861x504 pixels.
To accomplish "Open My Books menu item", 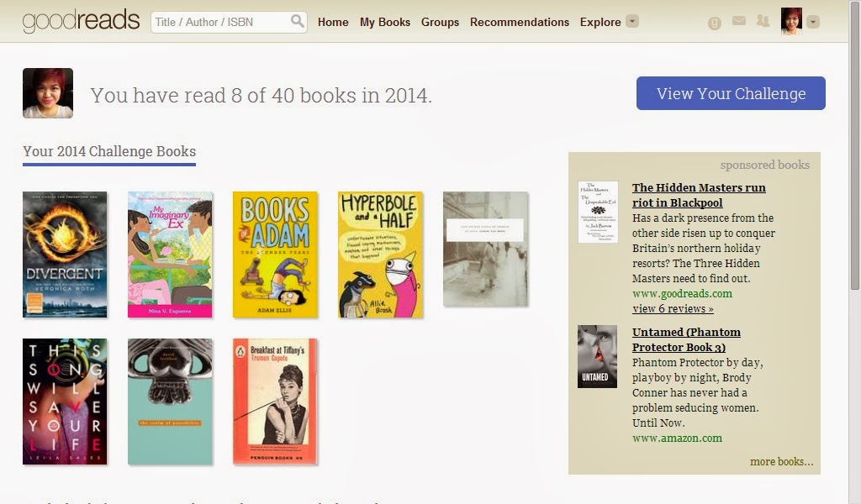I will [385, 22].
